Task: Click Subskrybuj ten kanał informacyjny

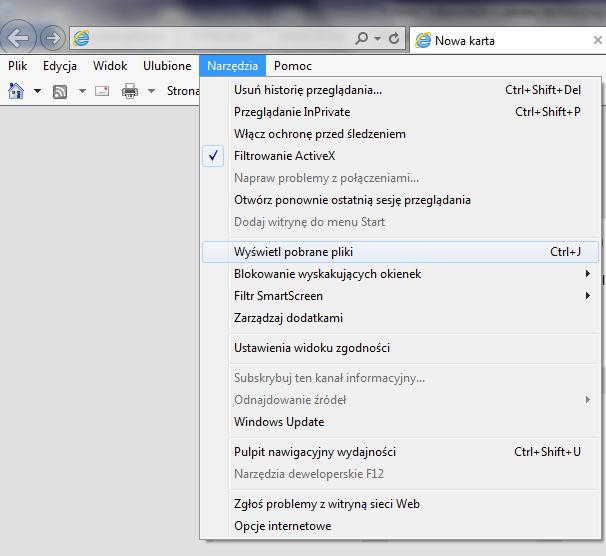Action: [400, 377]
